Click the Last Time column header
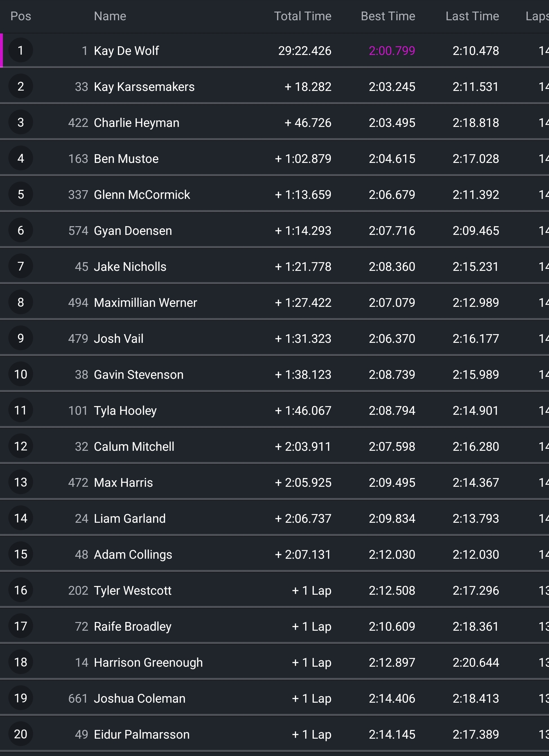Image resolution: width=549 pixels, height=756 pixels. 472,16
